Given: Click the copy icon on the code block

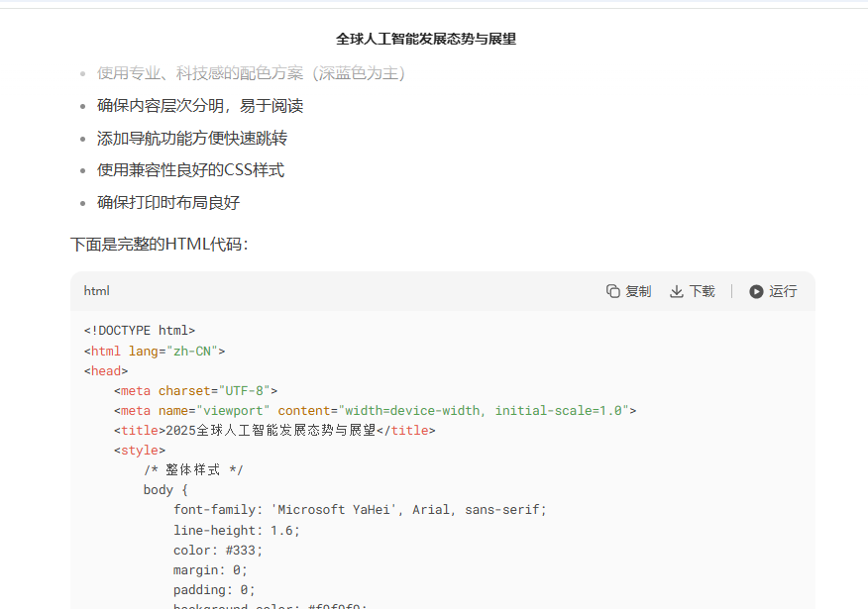Looking at the screenshot, I should [x=613, y=291].
